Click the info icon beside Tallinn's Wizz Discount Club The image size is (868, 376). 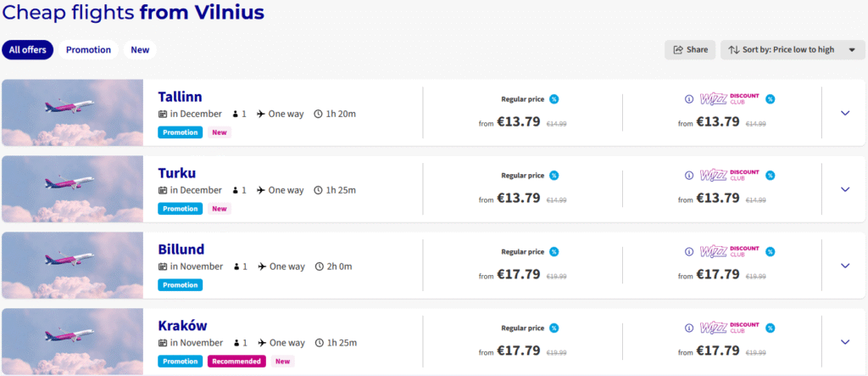(688, 99)
